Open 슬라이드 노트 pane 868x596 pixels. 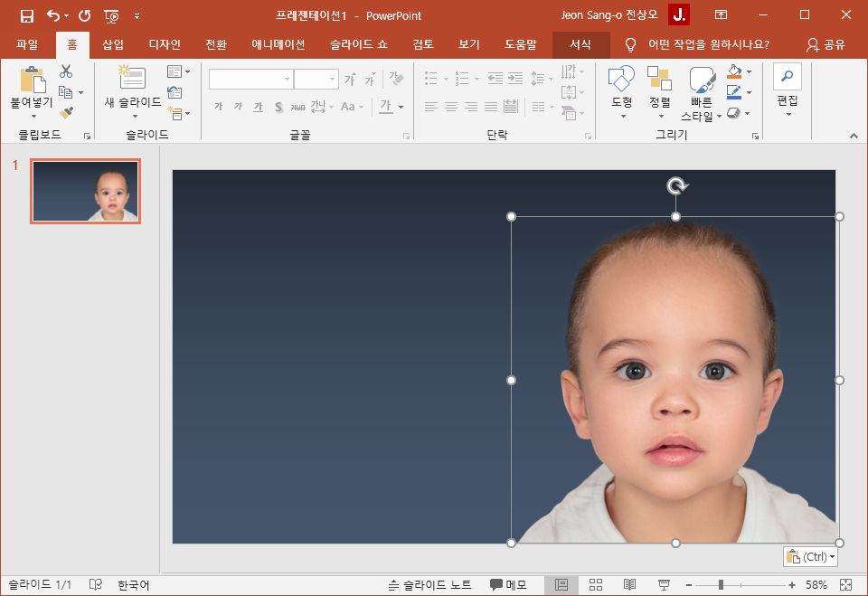coord(429,584)
